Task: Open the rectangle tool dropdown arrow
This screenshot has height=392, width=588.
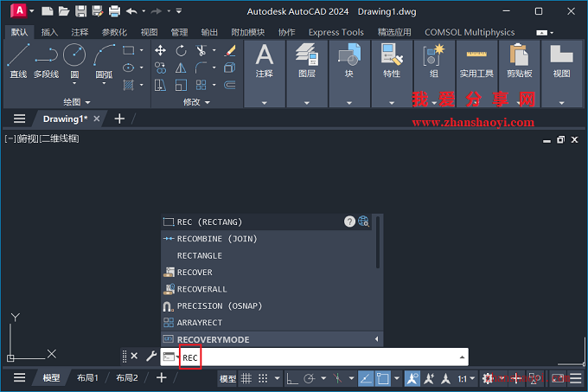Action: tap(141, 50)
